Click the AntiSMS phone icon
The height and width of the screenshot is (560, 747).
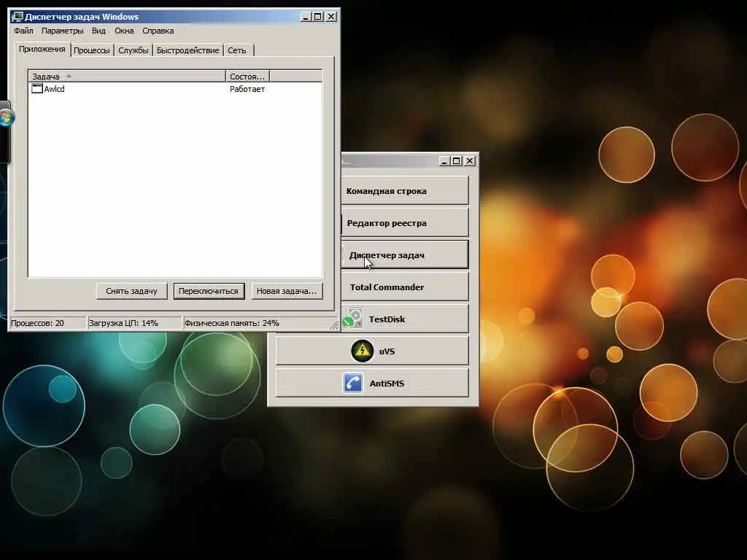click(352, 383)
